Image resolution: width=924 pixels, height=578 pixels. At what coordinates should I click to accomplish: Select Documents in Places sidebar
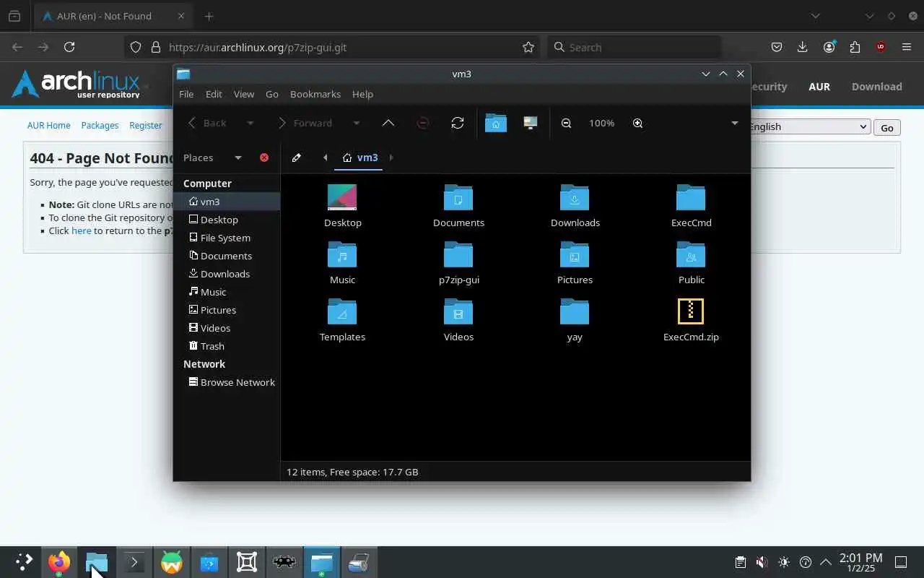tap(227, 256)
